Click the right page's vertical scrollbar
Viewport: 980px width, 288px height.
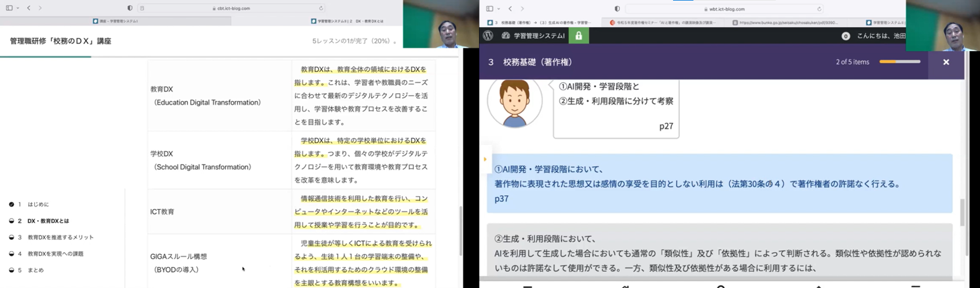tap(963, 212)
